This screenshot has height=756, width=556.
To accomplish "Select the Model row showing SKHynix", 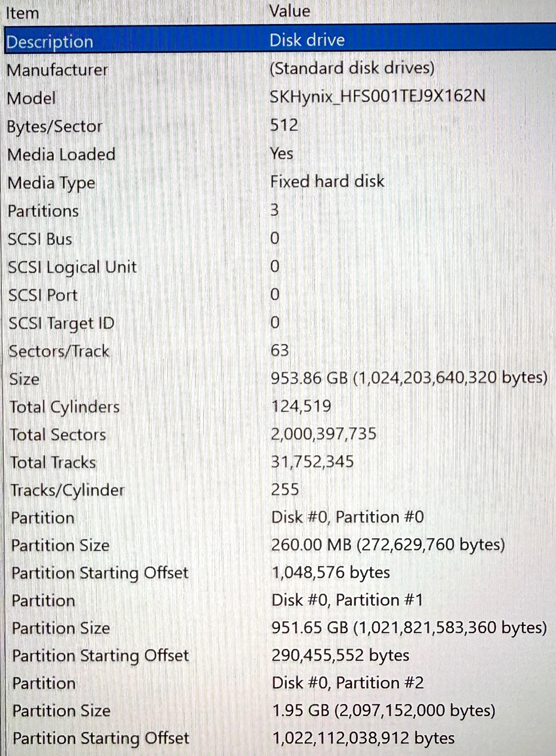I will (280, 97).
